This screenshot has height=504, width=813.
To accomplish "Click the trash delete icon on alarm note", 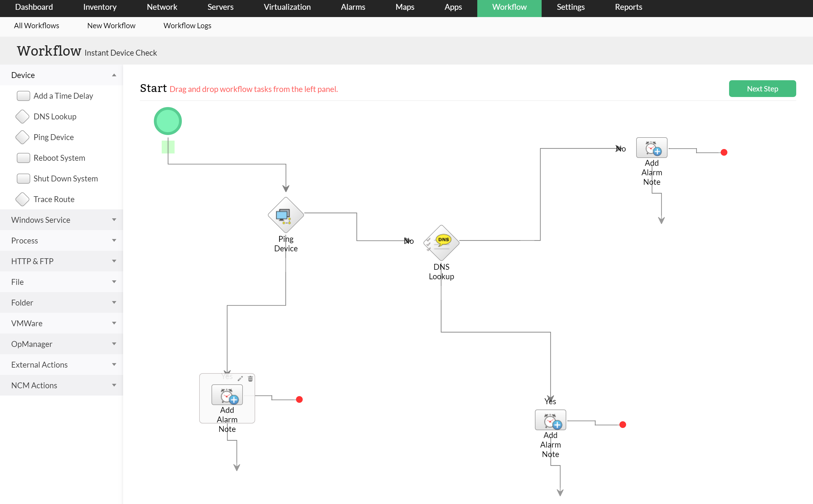I will tap(250, 379).
